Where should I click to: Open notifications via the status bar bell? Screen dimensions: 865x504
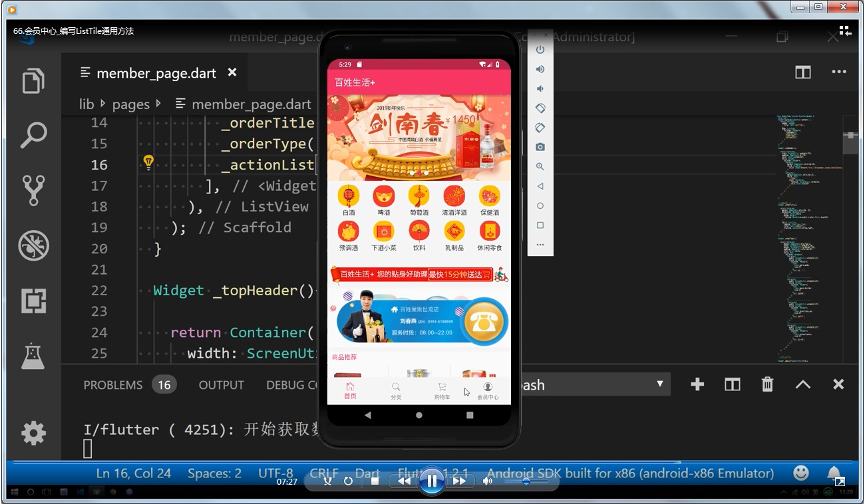pos(834,473)
